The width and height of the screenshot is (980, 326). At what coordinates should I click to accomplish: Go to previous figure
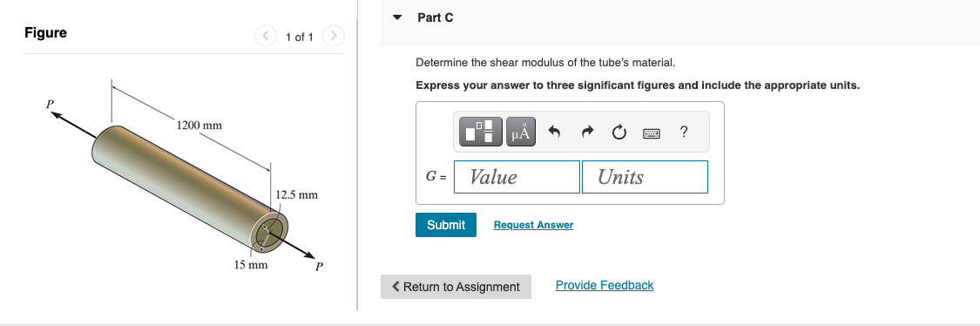pyautogui.click(x=265, y=37)
